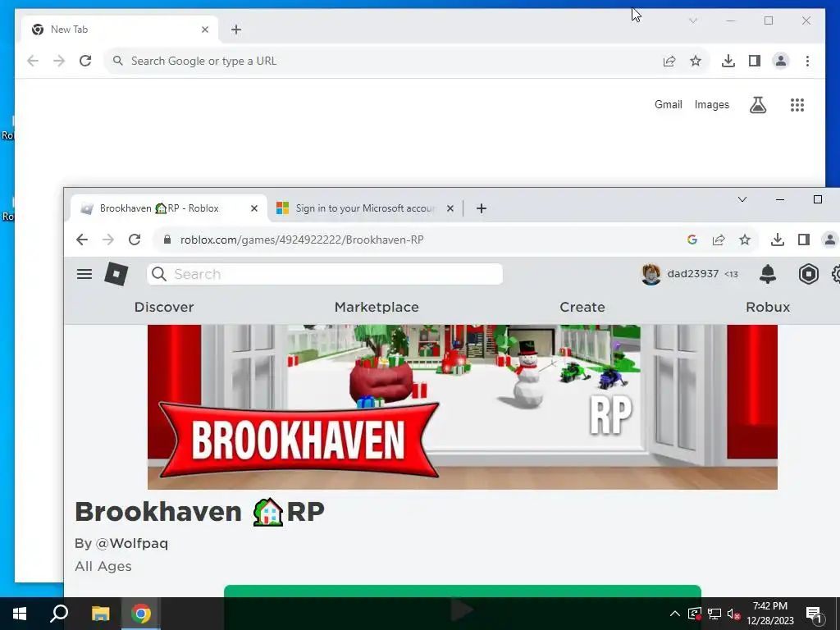Toggle side panel in Roblox window
Viewport: 840px width, 630px height.
point(804,240)
